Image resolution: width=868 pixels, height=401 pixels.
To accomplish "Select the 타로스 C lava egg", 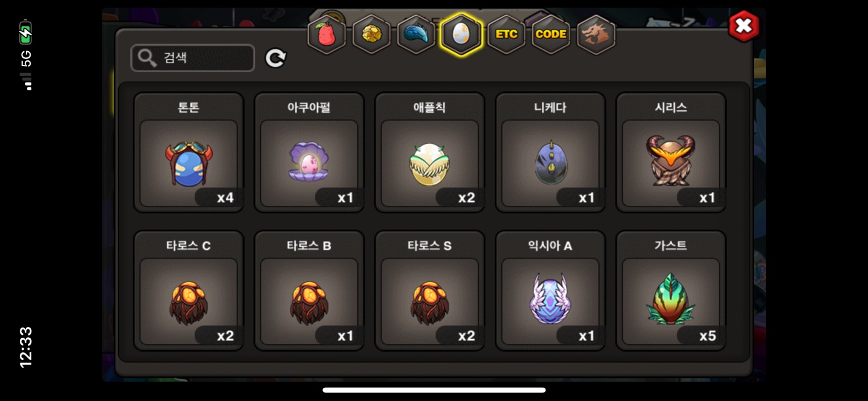I will pos(189,291).
